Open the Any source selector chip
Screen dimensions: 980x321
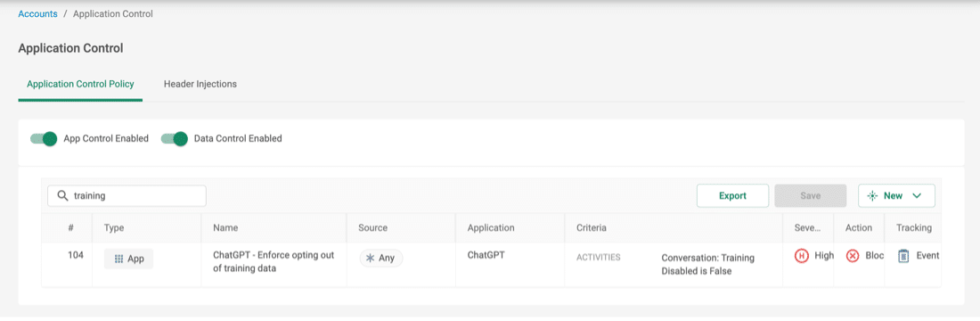(381, 258)
